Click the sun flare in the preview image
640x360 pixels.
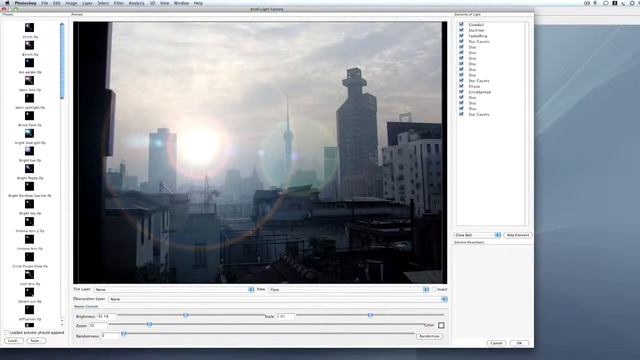coord(199,148)
